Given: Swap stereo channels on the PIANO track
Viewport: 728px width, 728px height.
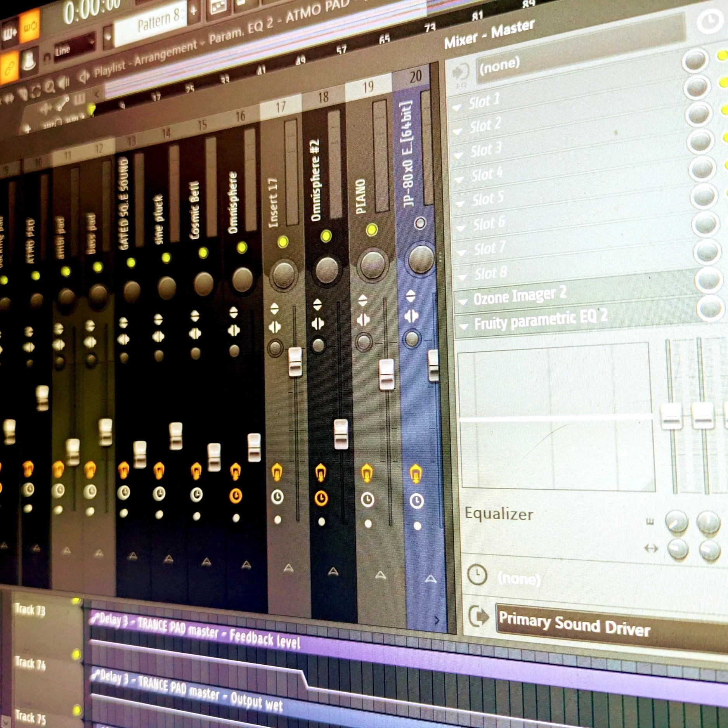Looking at the screenshot, I should pos(363,320).
